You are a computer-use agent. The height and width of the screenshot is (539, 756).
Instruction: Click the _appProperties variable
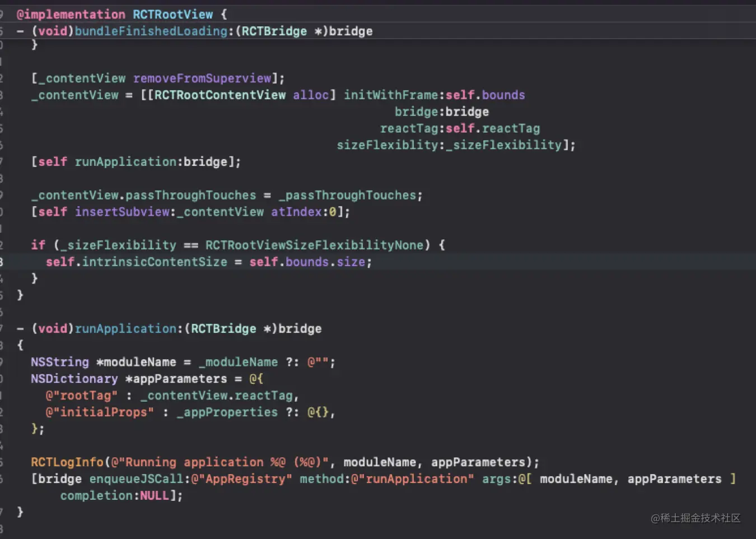(227, 412)
